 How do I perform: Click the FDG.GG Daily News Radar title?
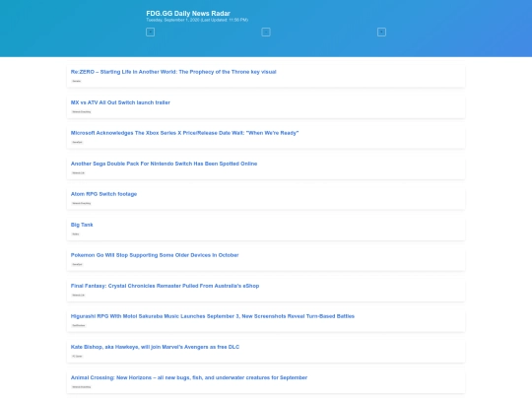(x=188, y=13)
